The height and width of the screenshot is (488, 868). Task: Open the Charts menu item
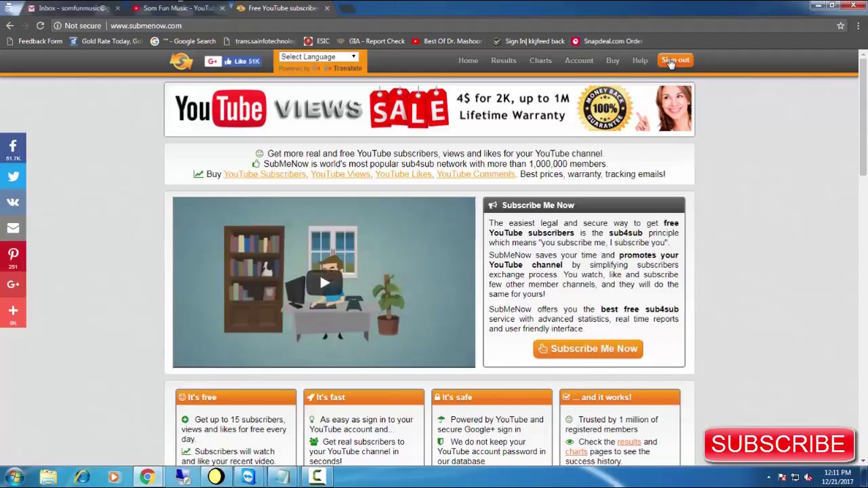pos(540,60)
